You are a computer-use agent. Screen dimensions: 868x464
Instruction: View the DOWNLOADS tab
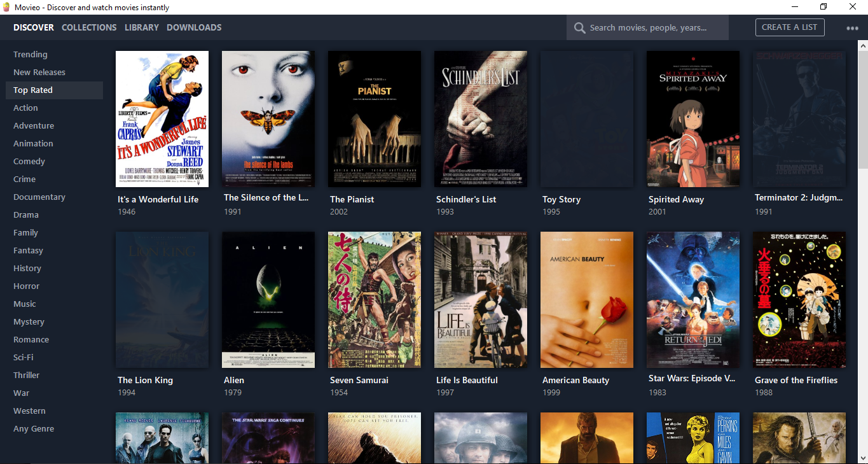(194, 27)
